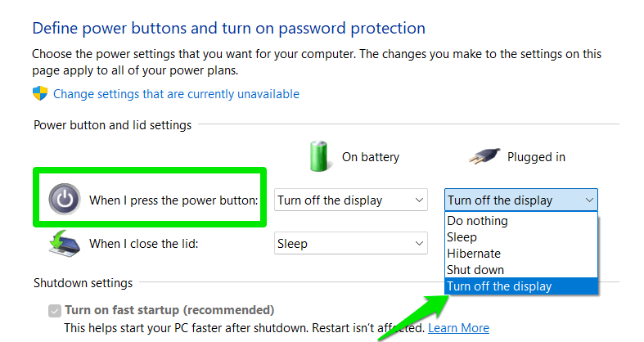Select Do nothing from the list
Viewport: 644px width, 342px height.
(x=478, y=221)
